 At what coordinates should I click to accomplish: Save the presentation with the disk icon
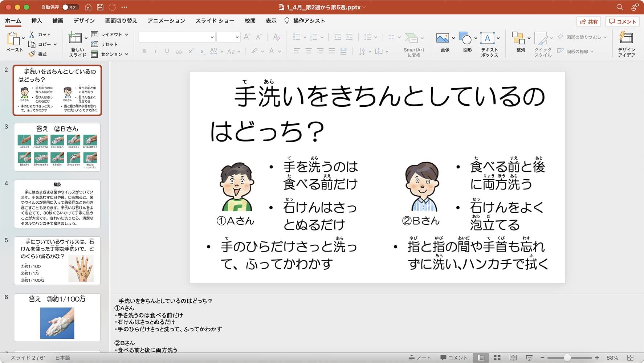point(100,7)
